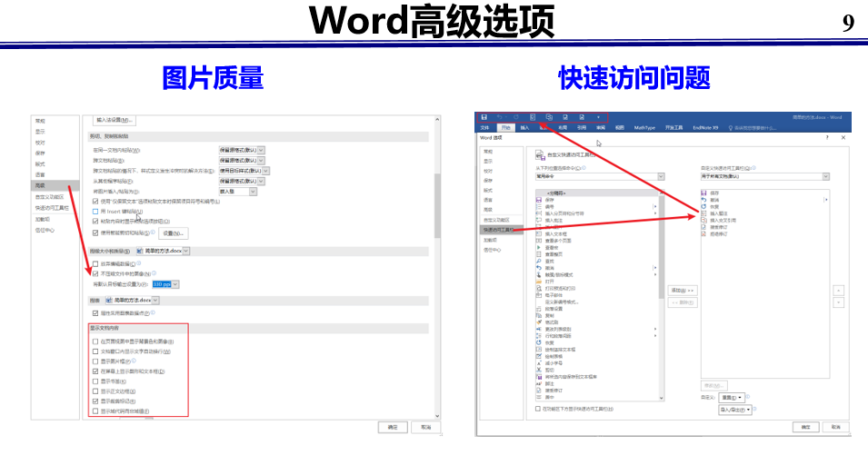Select 插入交叉引用 in the right toolbar list

(719, 220)
